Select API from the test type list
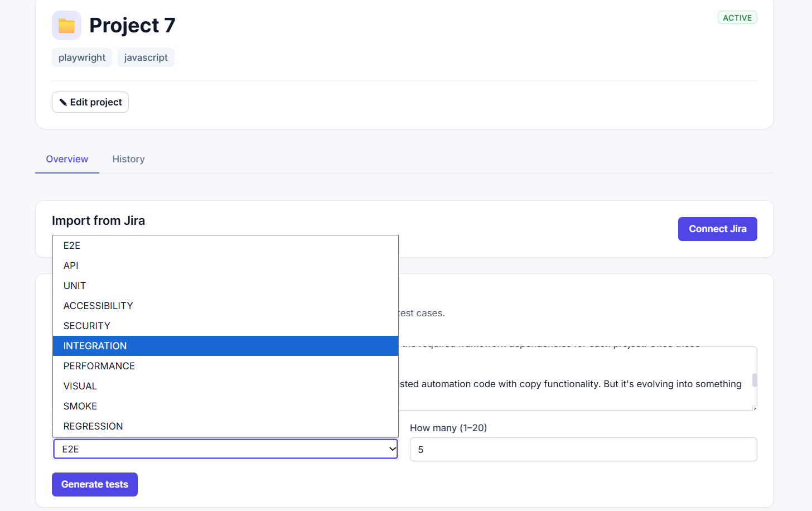The image size is (812, 511). 225,266
